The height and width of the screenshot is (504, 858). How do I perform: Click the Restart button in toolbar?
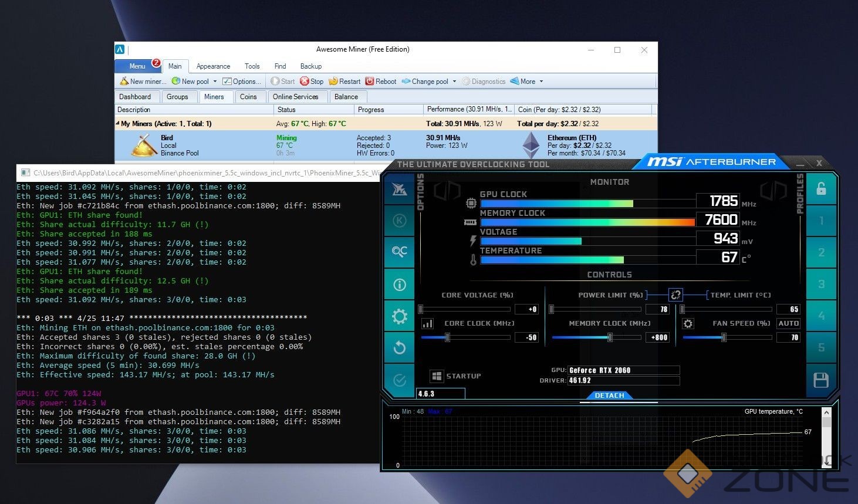344,82
